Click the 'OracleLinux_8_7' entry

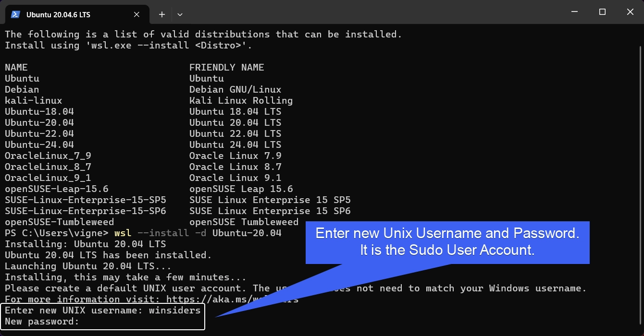click(x=48, y=167)
